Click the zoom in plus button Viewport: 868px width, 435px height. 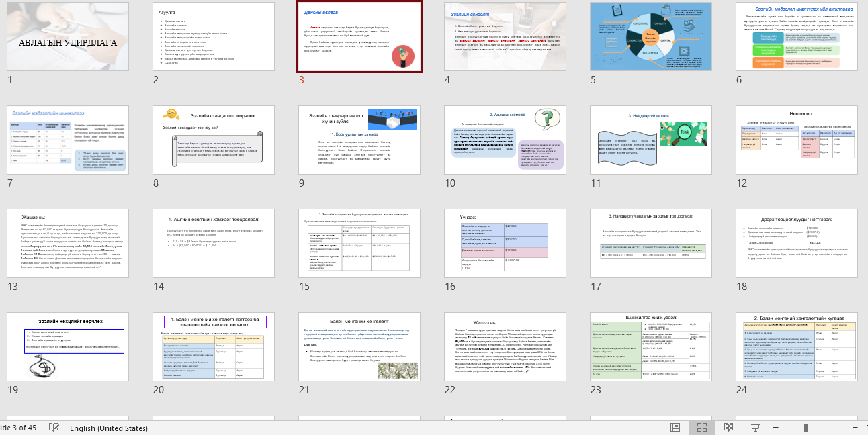point(855,428)
